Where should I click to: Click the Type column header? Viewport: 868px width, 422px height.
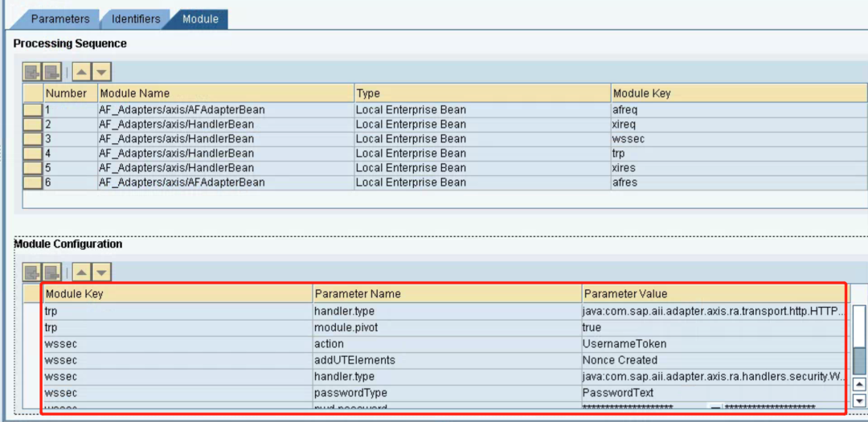click(x=483, y=93)
